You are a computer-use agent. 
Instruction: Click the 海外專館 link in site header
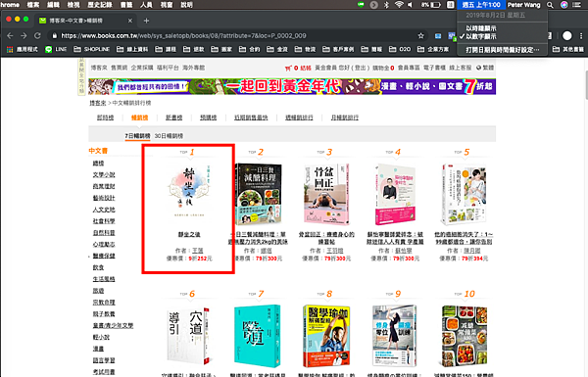[193, 68]
